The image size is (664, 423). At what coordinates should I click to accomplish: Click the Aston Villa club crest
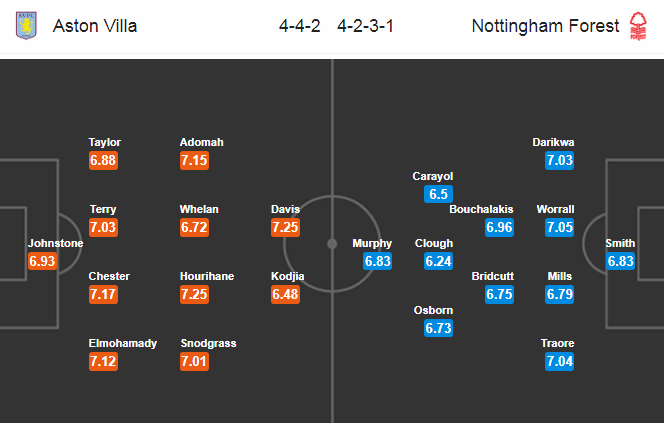(x=25, y=26)
